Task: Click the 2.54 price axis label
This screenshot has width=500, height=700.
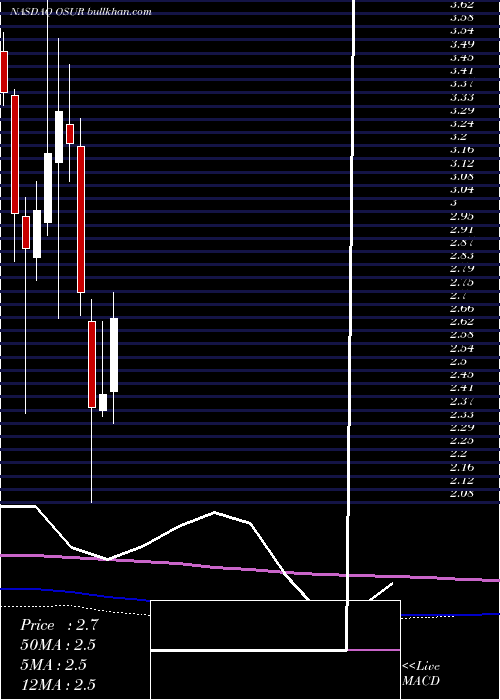Action: pyautogui.click(x=462, y=348)
